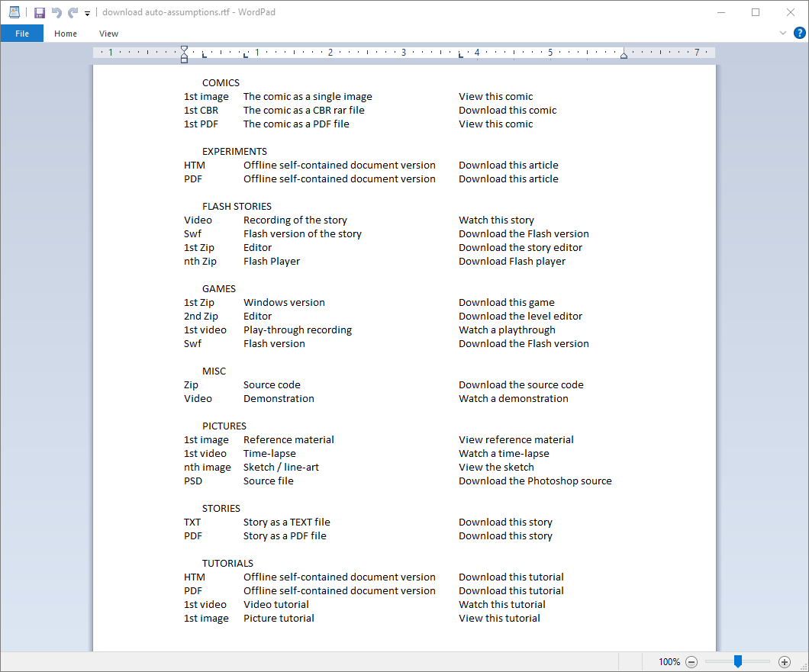Click the 100% zoom level label
This screenshot has height=672, width=809.
[669, 662]
